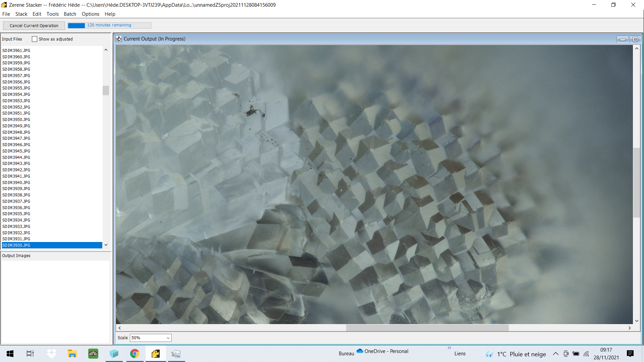Maximize the Current Output internal window
This screenshot has height=362, width=644.
(x=635, y=39)
